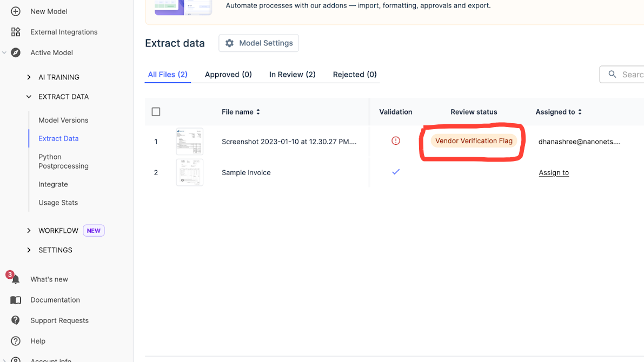The image size is (644, 362).
Task: Click the Documentation book icon
Action: pyautogui.click(x=16, y=300)
